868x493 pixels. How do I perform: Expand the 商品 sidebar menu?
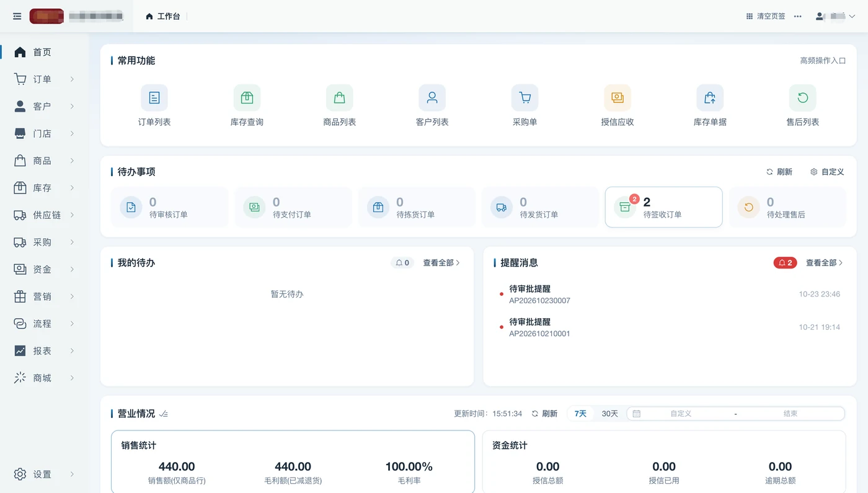point(45,161)
